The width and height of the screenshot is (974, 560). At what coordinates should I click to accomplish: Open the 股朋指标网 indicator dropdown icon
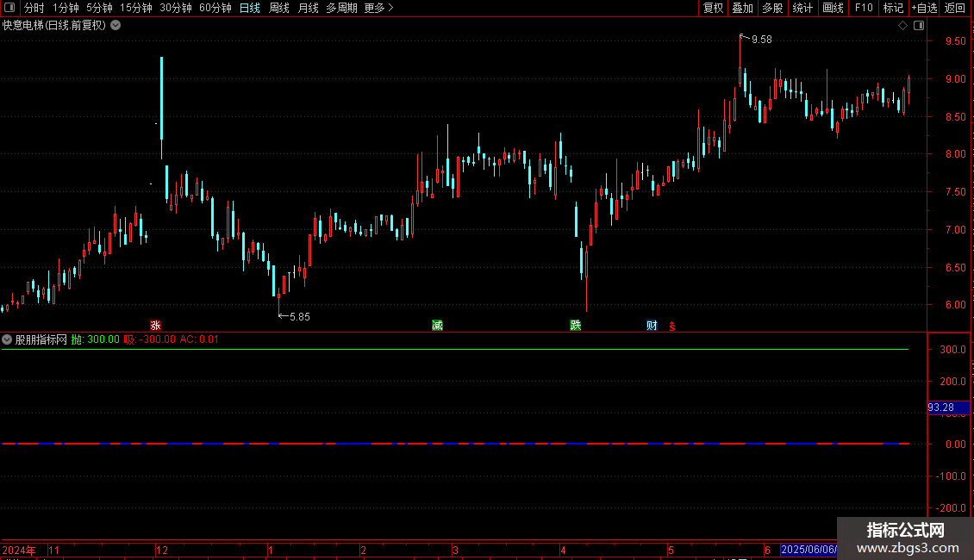pyautogui.click(x=7, y=339)
